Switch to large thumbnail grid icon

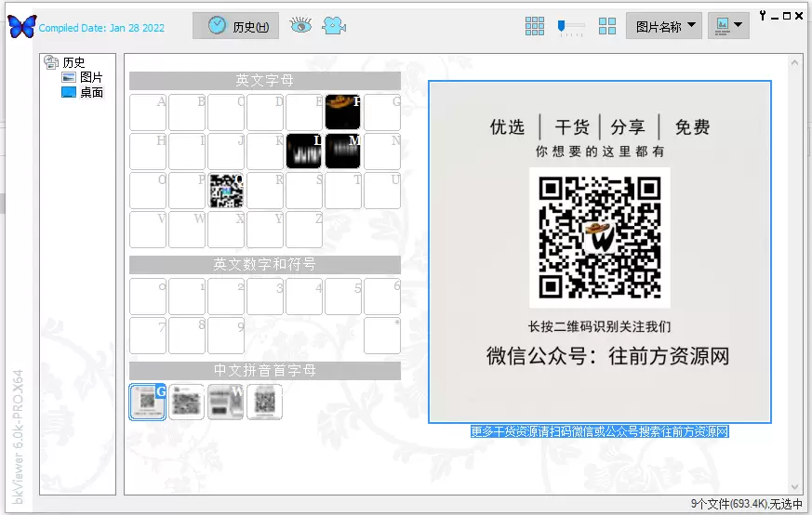tap(607, 26)
